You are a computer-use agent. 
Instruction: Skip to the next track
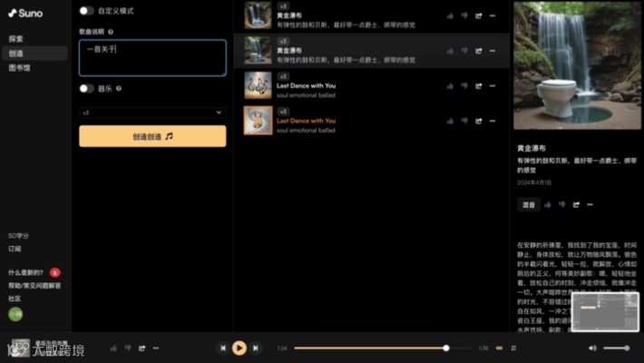[x=256, y=348]
